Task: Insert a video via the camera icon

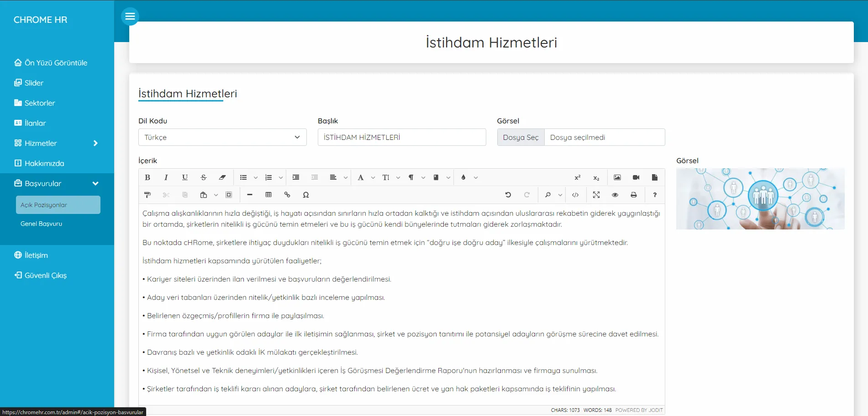Action: (x=636, y=177)
